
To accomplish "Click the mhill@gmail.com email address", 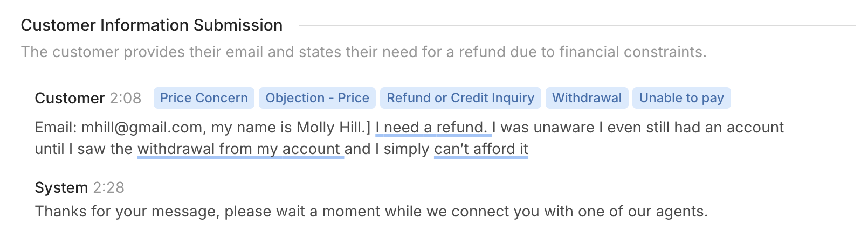I will point(142,128).
